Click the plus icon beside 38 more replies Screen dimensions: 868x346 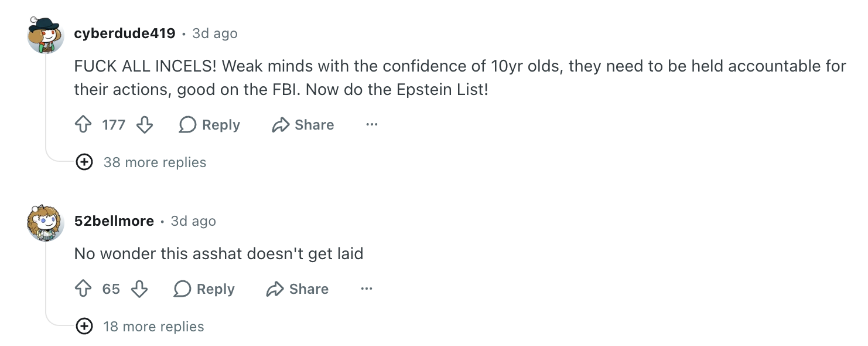tap(84, 162)
